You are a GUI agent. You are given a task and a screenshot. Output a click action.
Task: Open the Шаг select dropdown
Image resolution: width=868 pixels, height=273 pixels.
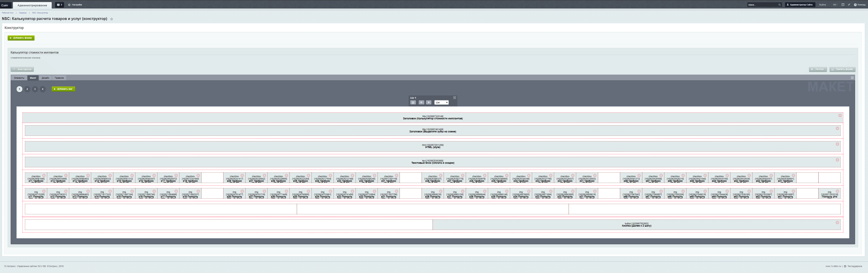[x=441, y=102]
